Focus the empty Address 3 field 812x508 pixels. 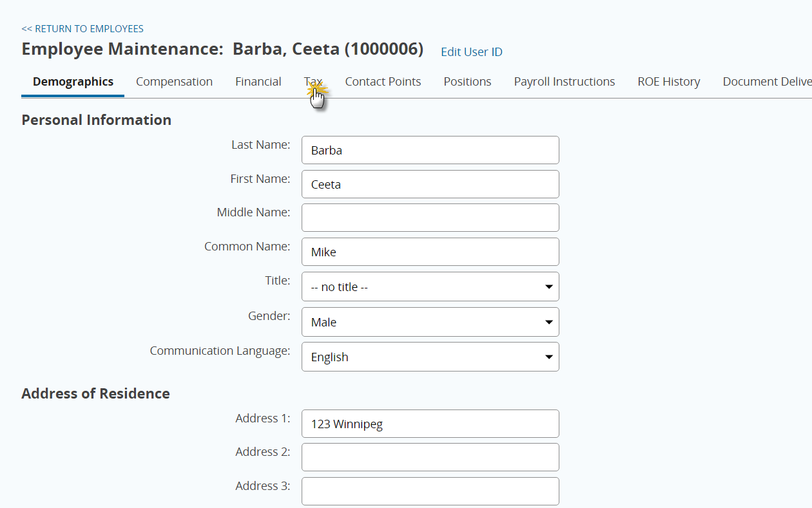[430, 491]
